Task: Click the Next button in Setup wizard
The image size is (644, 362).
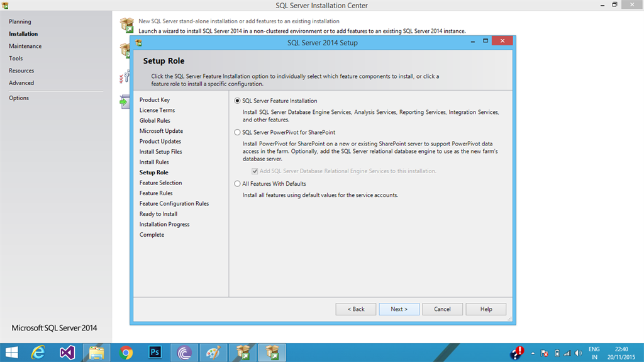Action: tap(399, 309)
